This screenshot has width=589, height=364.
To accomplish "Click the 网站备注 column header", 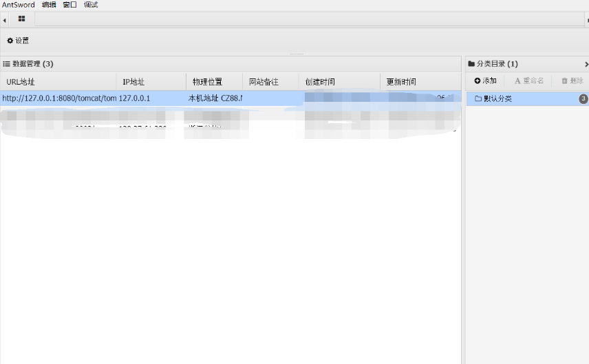I will pos(270,81).
